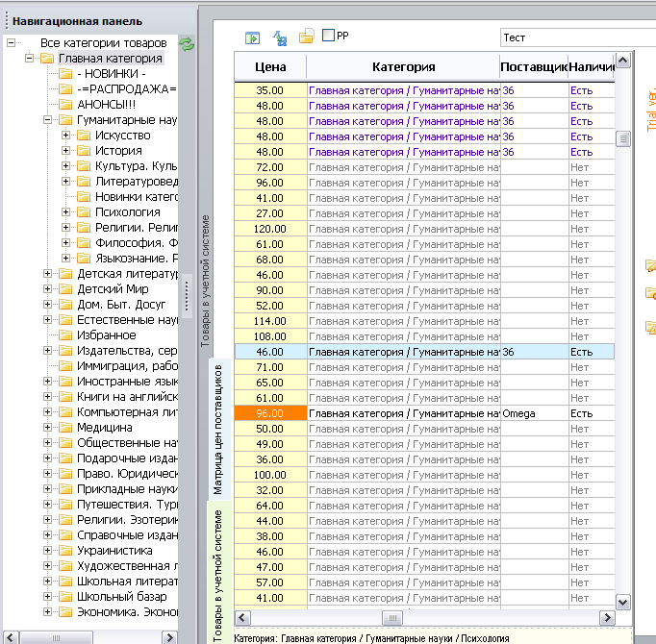656x644 pixels.
Task: Click table horizontal scroll left arrow
Action: (x=242, y=618)
